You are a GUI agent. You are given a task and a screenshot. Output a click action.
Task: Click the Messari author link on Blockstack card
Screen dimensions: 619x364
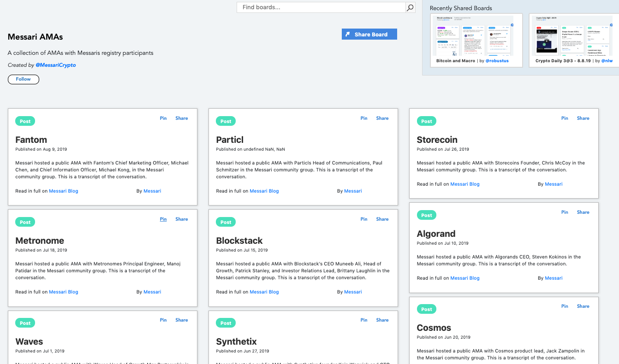(353, 292)
